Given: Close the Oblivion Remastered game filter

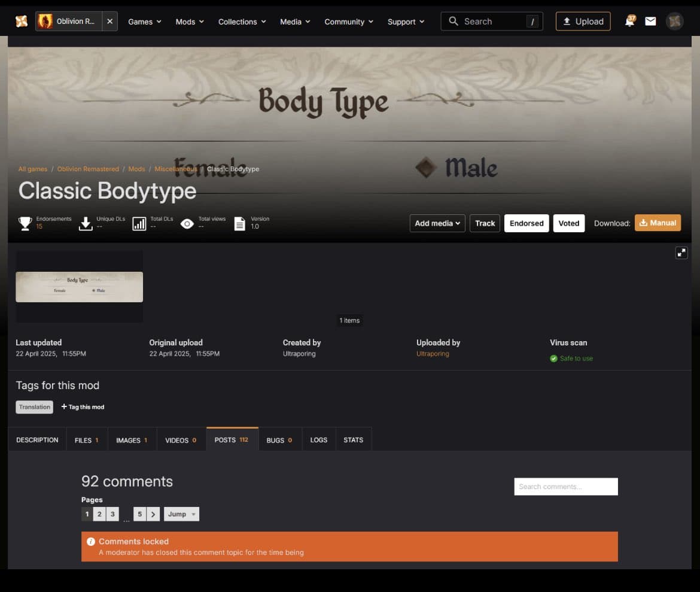Looking at the screenshot, I should pyautogui.click(x=110, y=21).
